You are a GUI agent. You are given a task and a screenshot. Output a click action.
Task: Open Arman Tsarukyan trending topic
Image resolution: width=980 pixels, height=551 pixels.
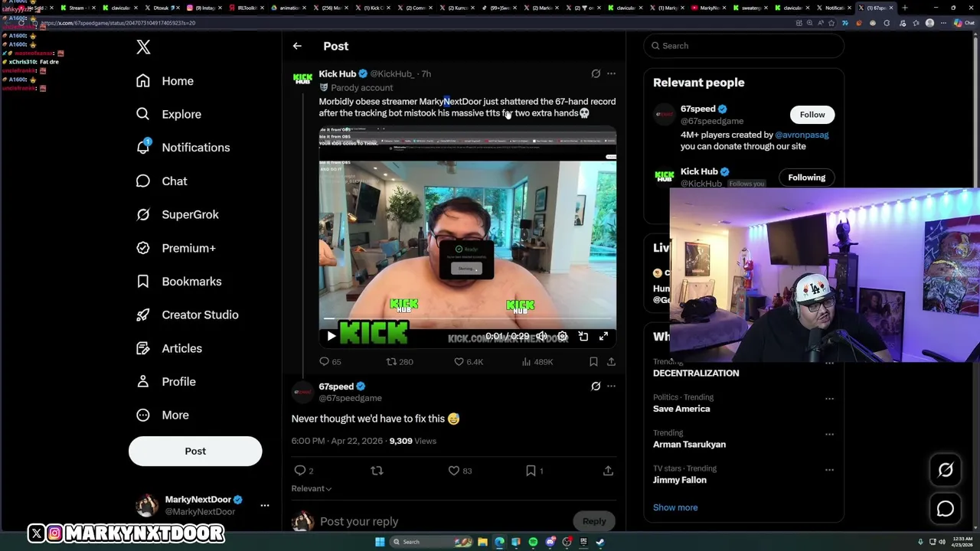click(x=689, y=444)
